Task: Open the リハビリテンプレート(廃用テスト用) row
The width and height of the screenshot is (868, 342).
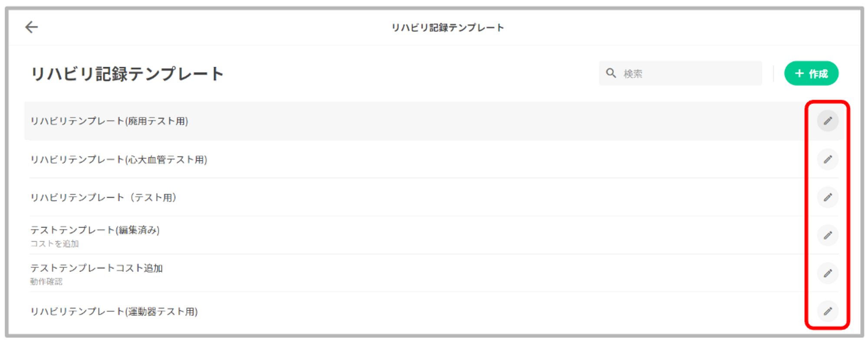Action: click(x=109, y=121)
